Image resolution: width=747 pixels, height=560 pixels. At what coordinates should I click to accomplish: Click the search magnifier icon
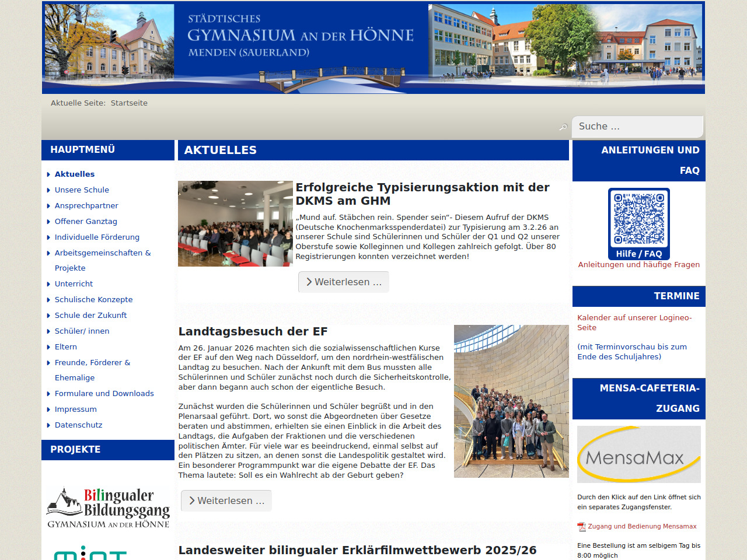click(563, 127)
